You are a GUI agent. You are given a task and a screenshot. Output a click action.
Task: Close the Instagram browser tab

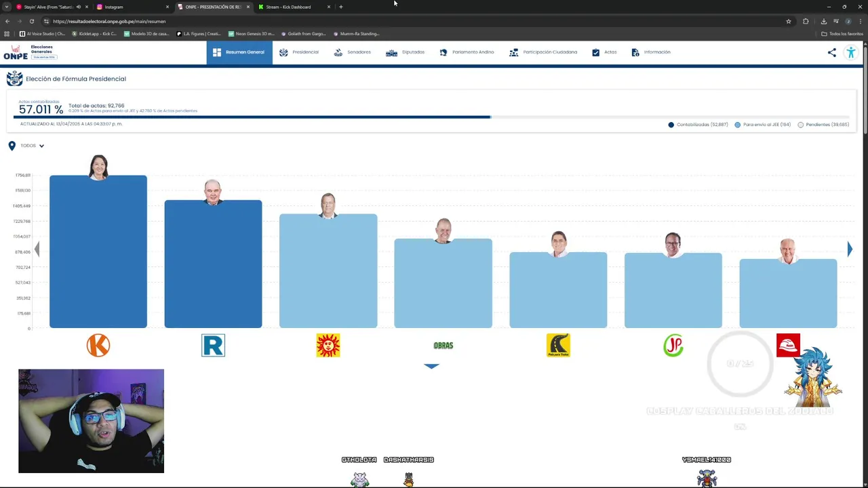pyautogui.click(x=167, y=7)
